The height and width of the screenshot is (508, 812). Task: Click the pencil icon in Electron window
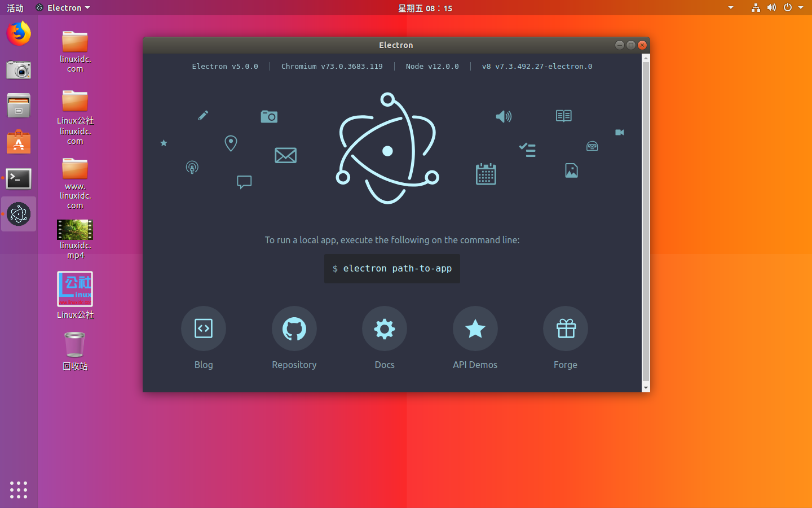point(203,116)
